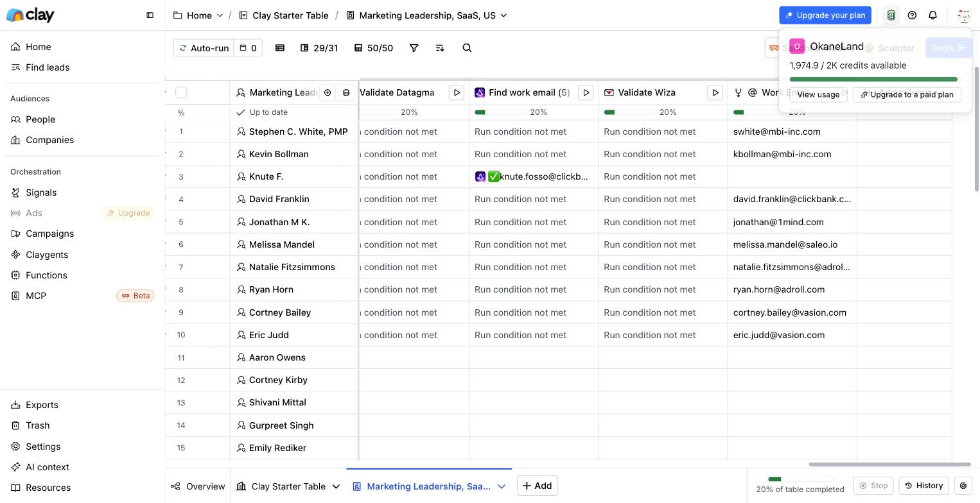The image size is (980, 503).
Task: Open table settings gear at bottom right
Action: (963, 486)
